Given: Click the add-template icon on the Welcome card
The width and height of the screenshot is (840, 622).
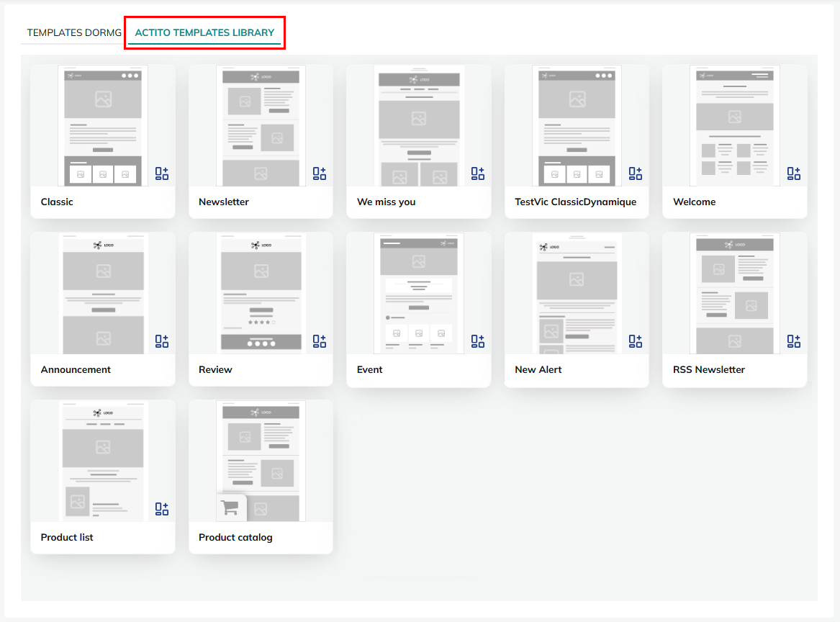Looking at the screenshot, I should pos(794,173).
